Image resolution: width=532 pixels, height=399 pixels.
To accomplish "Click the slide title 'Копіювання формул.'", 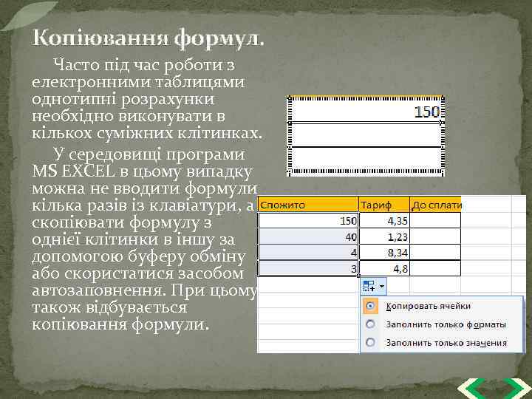I will click(x=148, y=38).
